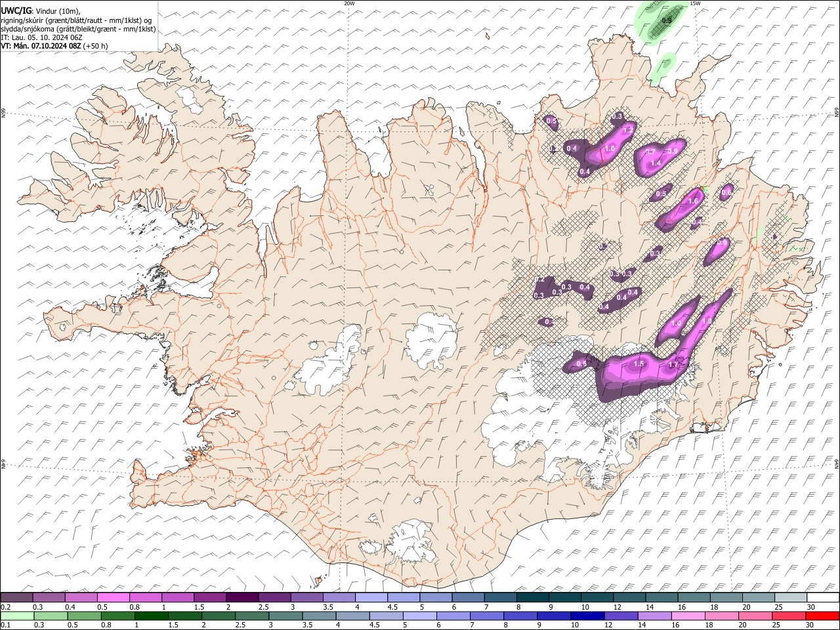
Task: Click the light violet 14 swatch in lower legend
Action: [x=653, y=616]
